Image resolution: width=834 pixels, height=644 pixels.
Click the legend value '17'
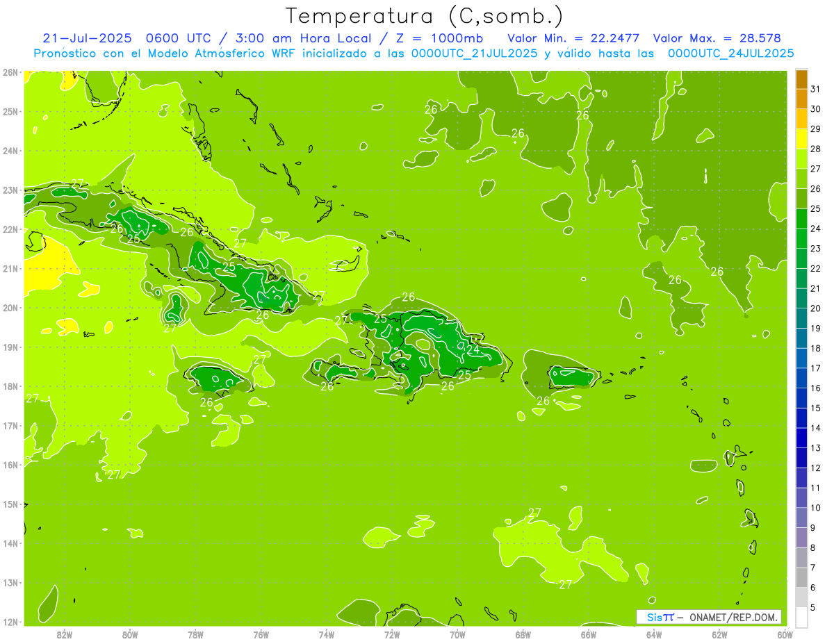(816, 368)
